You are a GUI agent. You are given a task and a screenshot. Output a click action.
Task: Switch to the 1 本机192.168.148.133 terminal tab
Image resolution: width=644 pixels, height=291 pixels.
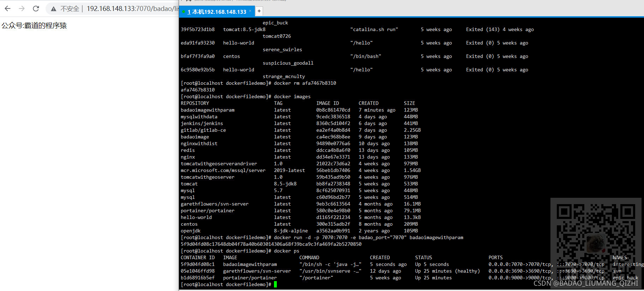(x=217, y=12)
